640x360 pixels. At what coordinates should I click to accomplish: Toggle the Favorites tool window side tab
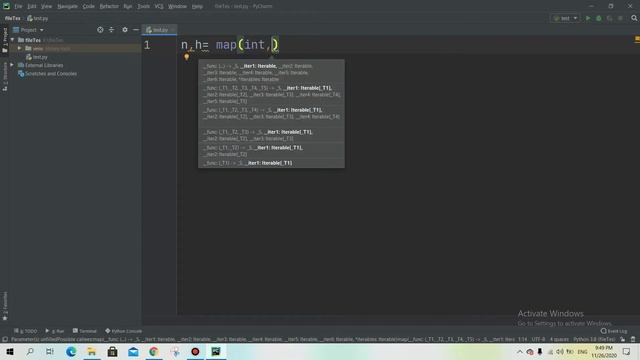[x=5, y=306]
